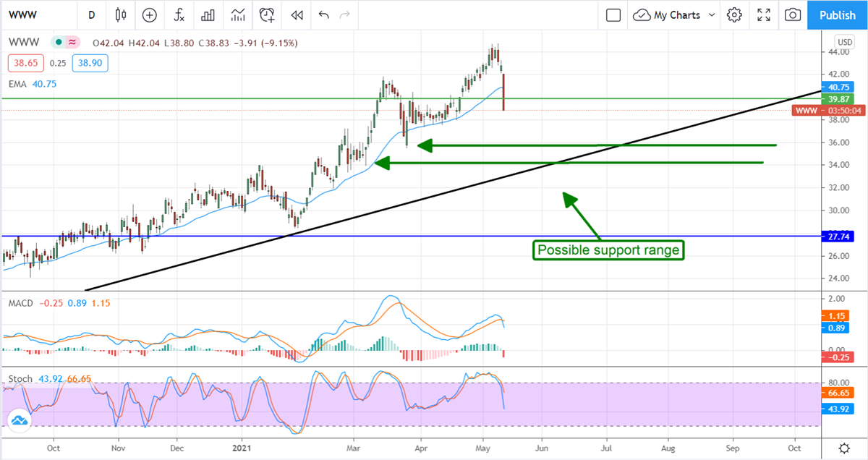Open chart settings gear in top toolbar
Screen dimensions: 868x460
(x=735, y=14)
